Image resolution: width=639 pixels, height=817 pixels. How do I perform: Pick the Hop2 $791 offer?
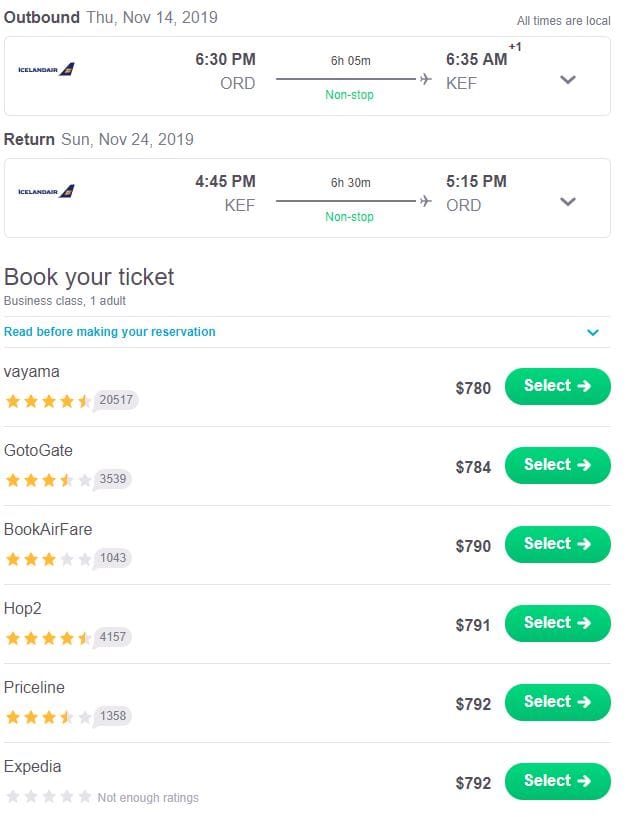tap(557, 623)
